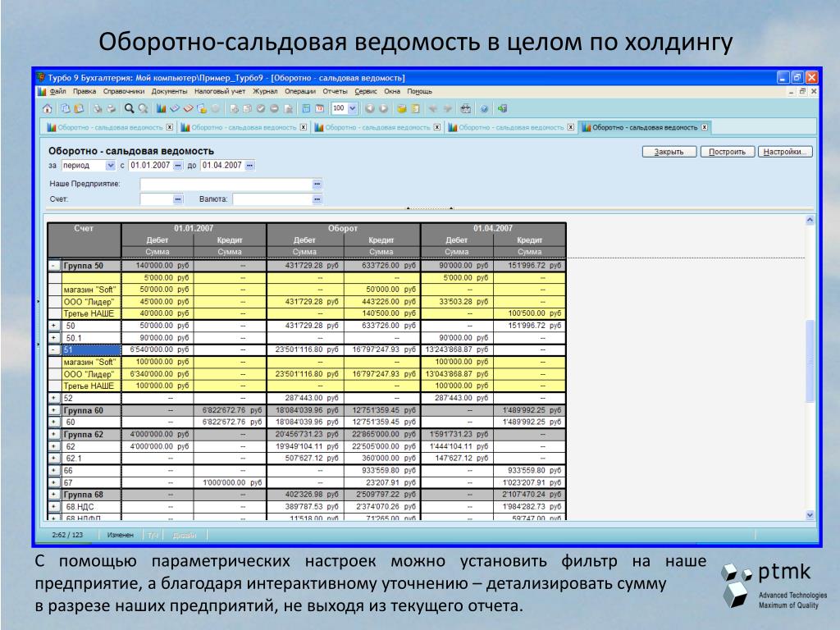Viewport: 840px width, 630px height.
Task: Collapse the account 51 row
Action: coord(54,349)
